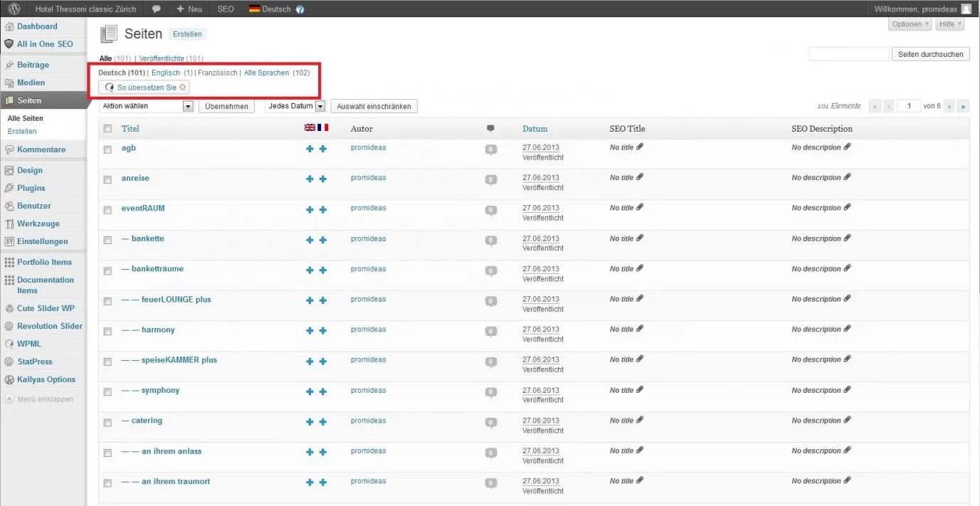The width and height of the screenshot is (980, 506).
Task: Expand the Optionen screen options
Action: click(910, 24)
